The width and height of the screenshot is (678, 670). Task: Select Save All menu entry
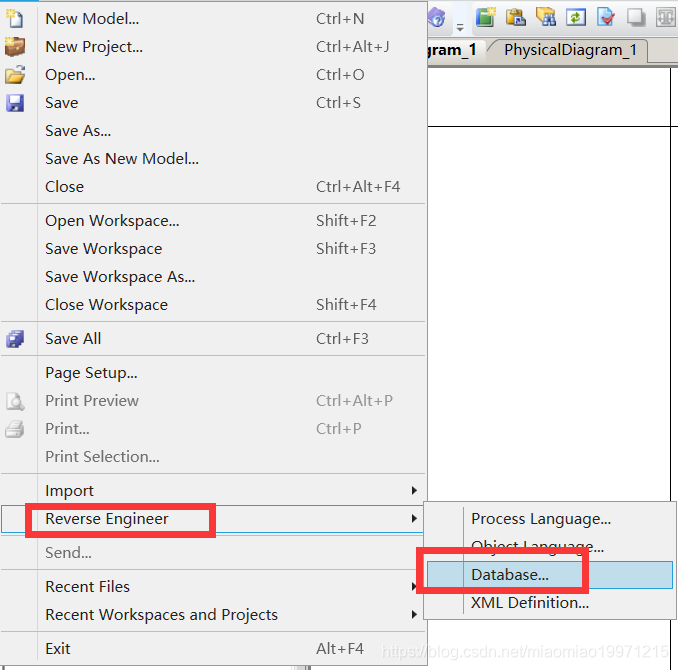tap(214, 339)
